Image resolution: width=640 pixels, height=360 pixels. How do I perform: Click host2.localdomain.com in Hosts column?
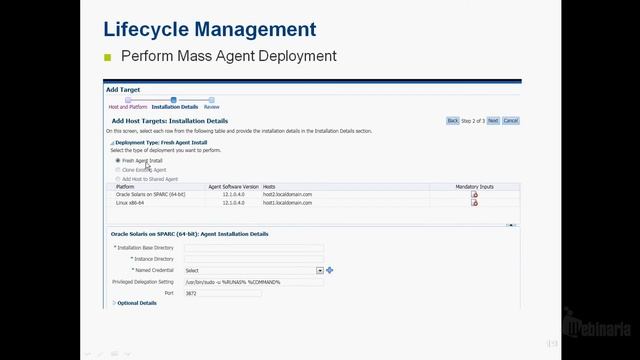287,194
